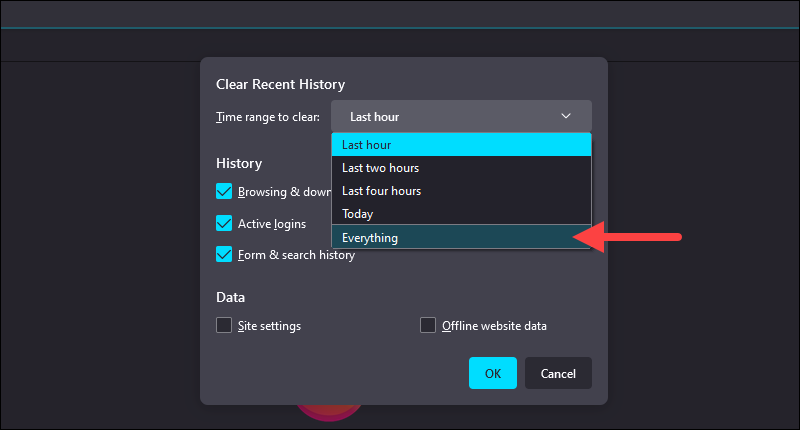Screen dimensions: 800x430
Task: Dismiss the dialog with Cancel
Action: [558, 373]
